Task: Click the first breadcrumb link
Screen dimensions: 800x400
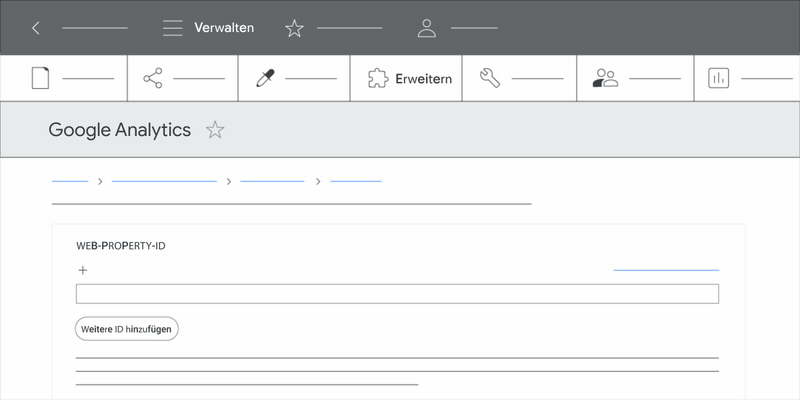Action: [x=70, y=181]
